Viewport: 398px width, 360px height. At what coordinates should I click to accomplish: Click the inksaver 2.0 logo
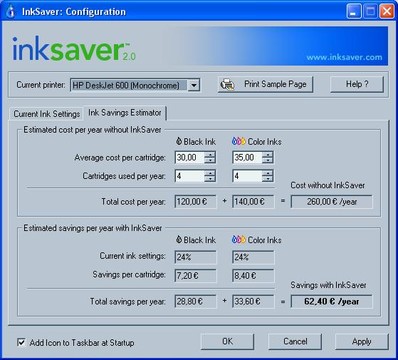(x=74, y=49)
